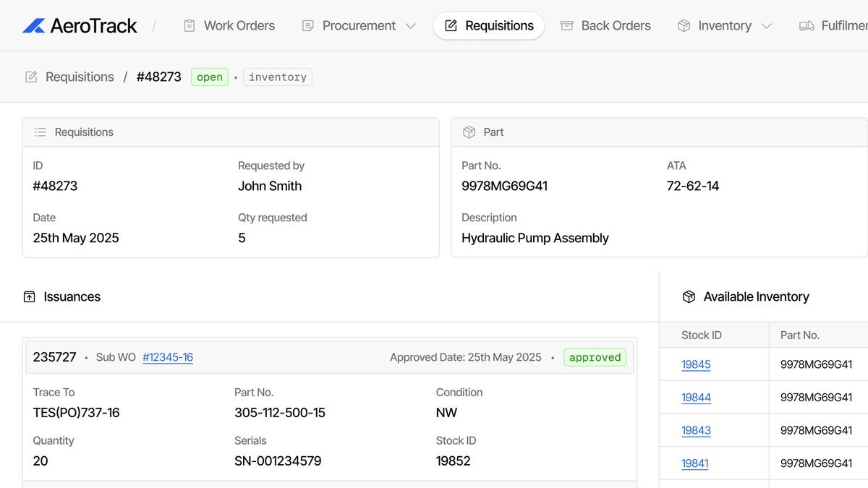Open the Requisitions tab
This screenshot has height=488, width=868.
click(489, 26)
